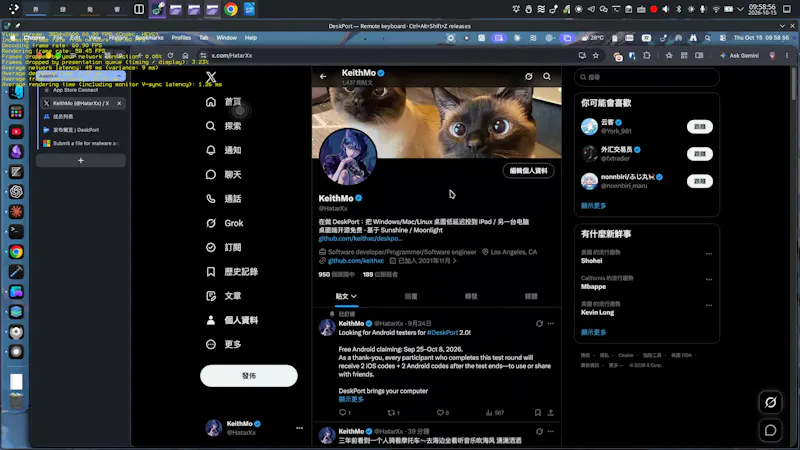
Task: Share the pinned DeskPort post
Action: (x=551, y=413)
